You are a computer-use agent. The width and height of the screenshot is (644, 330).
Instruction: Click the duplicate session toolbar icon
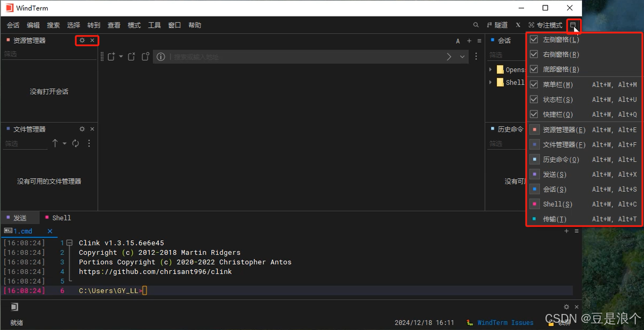click(146, 56)
